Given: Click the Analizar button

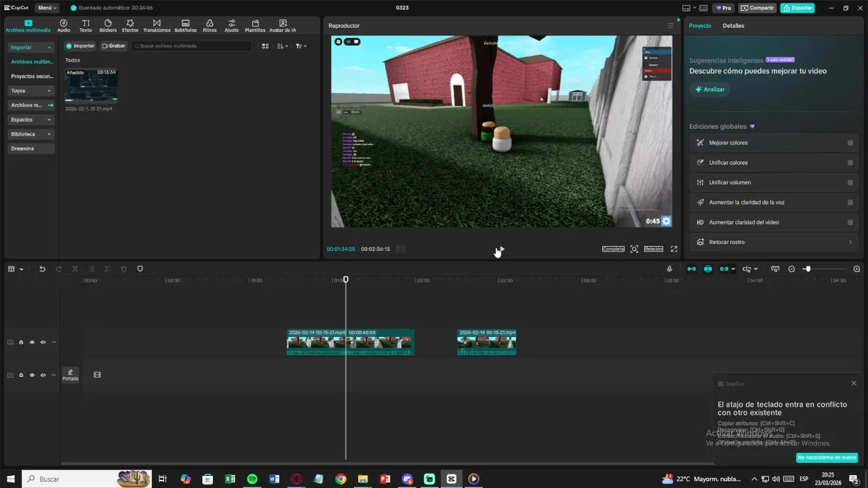Looking at the screenshot, I should coord(710,89).
